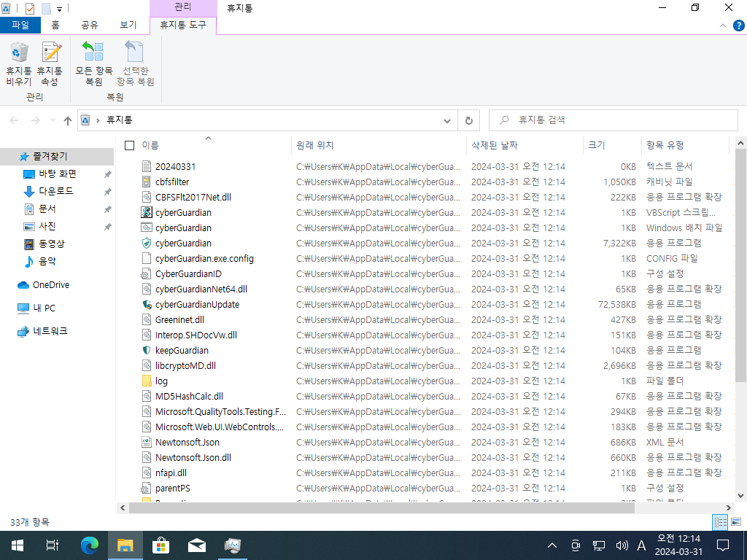Open Microsoft Edge from taskbar
Image resolution: width=747 pixels, height=560 pixels.
[x=90, y=545]
